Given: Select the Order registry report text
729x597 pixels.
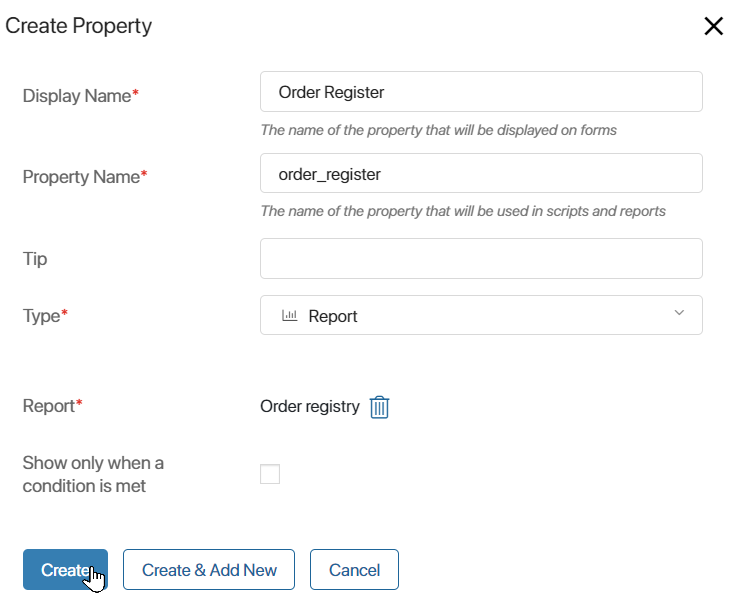Looking at the screenshot, I should (310, 406).
